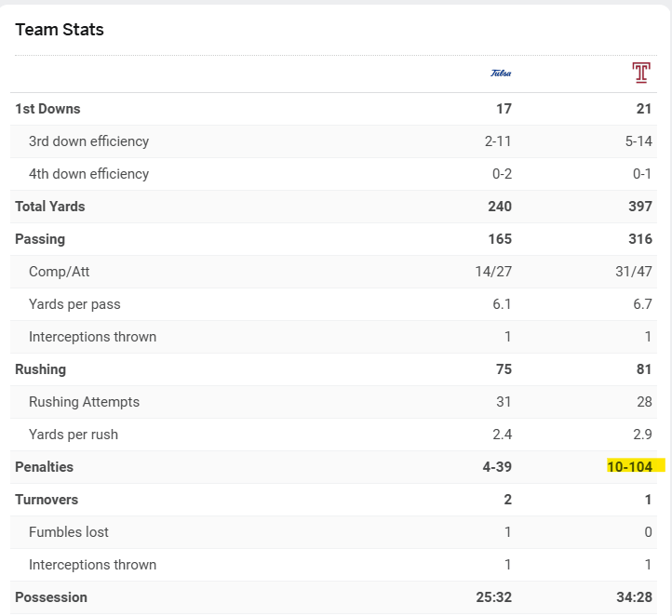Click the Fumbles lost label

click(69, 532)
